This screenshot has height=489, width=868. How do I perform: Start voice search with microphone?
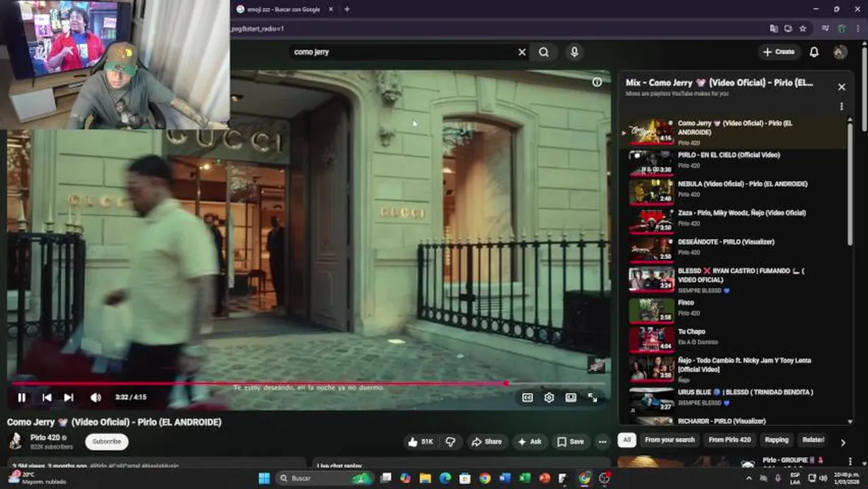click(x=575, y=52)
